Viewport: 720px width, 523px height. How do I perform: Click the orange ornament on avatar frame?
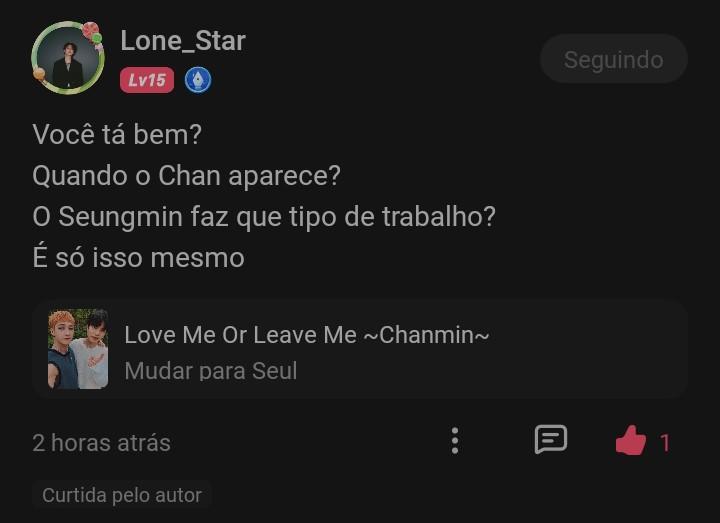(39, 74)
